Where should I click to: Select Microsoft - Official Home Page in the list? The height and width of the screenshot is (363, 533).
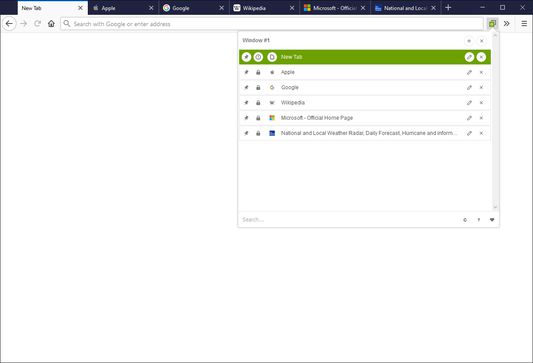[365, 118]
